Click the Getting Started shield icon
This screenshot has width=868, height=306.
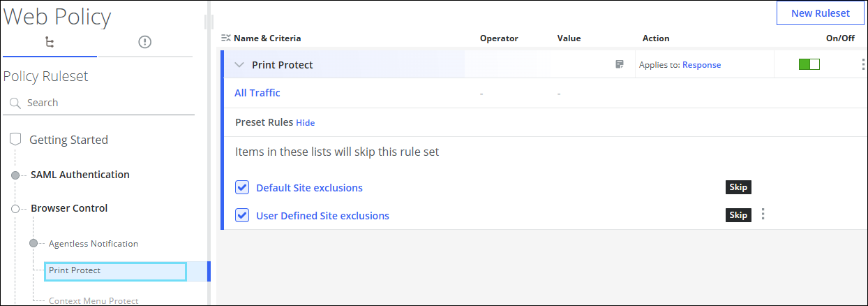pos(15,140)
